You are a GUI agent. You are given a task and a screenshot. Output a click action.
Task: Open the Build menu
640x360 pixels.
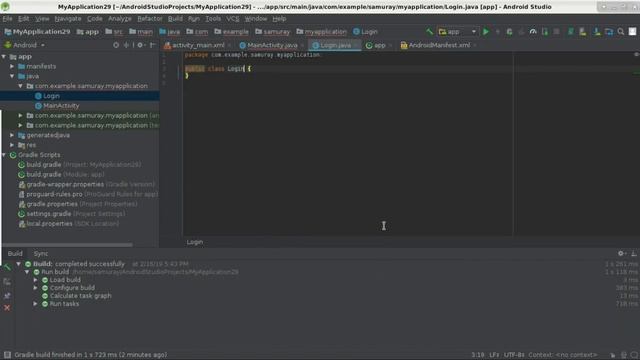click(x=175, y=19)
